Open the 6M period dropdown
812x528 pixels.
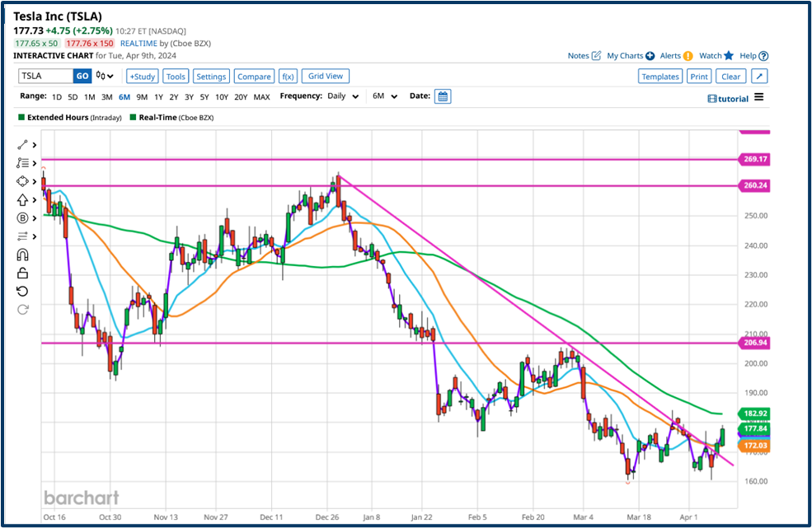tap(385, 96)
